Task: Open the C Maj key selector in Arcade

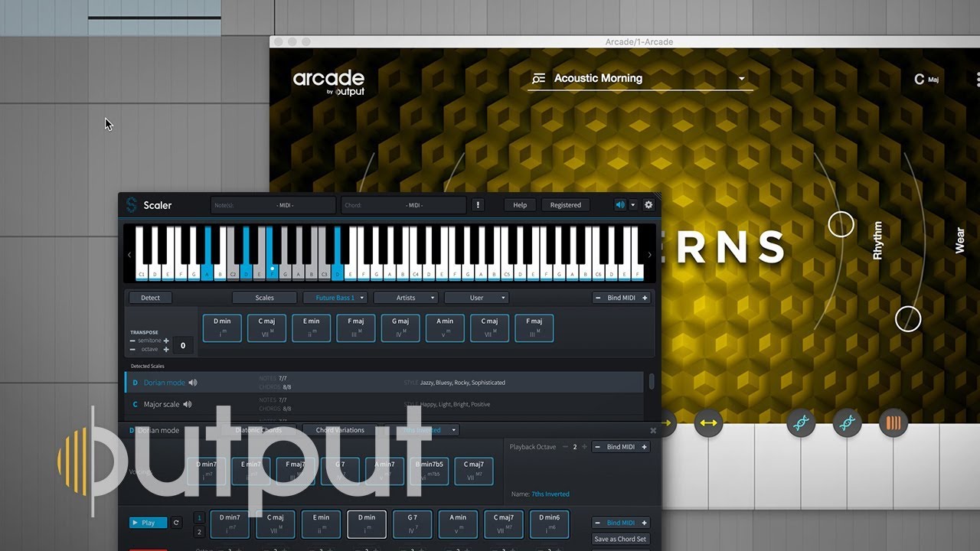Action: (x=926, y=79)
